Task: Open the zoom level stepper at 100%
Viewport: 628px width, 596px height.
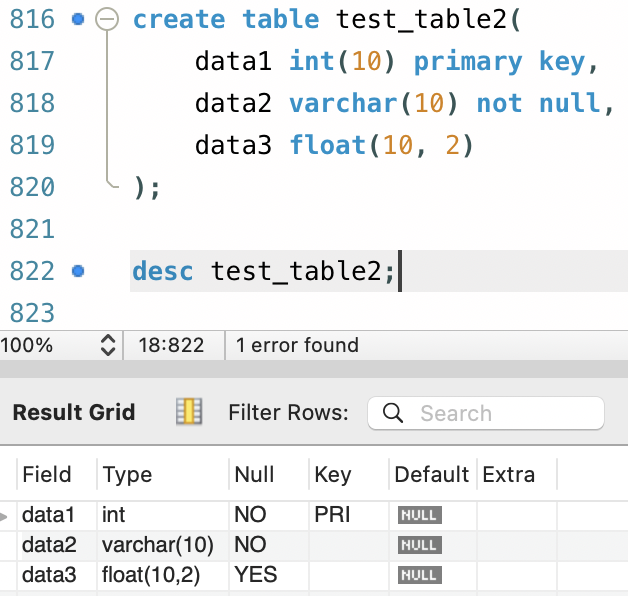Action: 108,345
